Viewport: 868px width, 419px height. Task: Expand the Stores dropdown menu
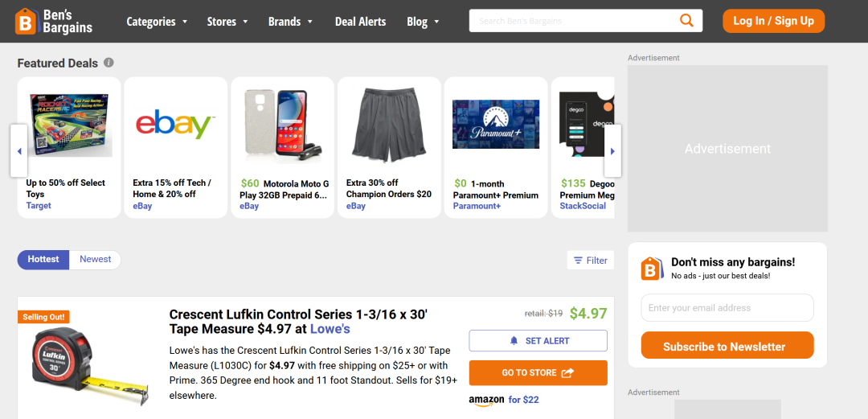(x=227, y=22)
